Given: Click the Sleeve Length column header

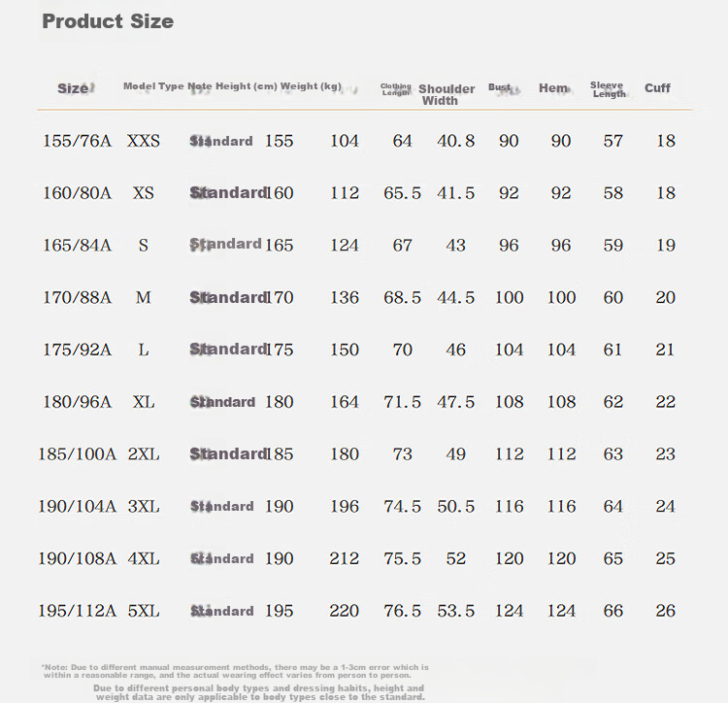Looking at the screenshot, I should click(x=608, y=89).
